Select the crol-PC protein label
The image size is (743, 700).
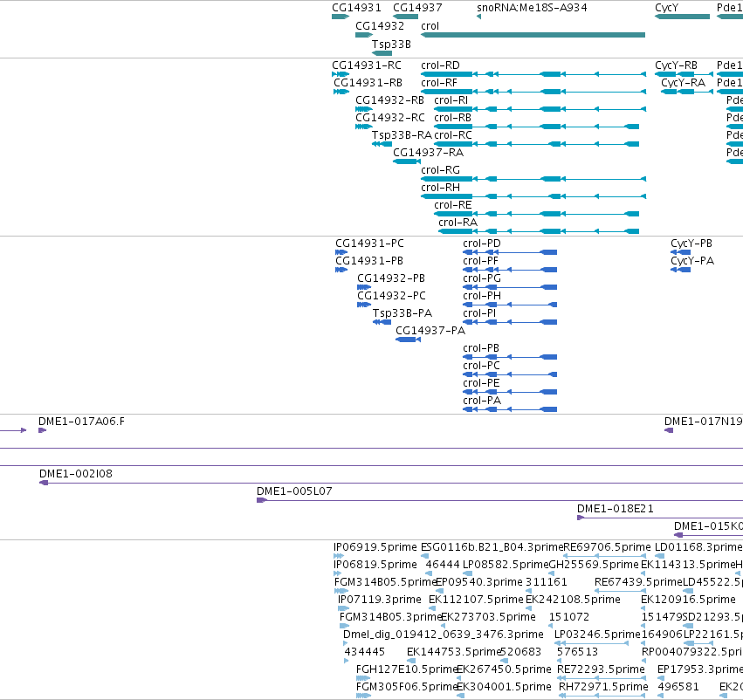tap(481, 366)
